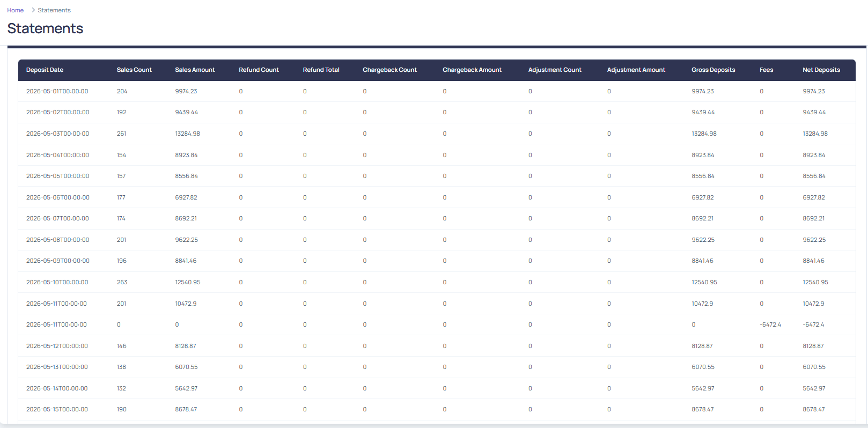This screenshot has width=868, height=428.
Task: Click the sales count value 261
Action: [122, 134]
